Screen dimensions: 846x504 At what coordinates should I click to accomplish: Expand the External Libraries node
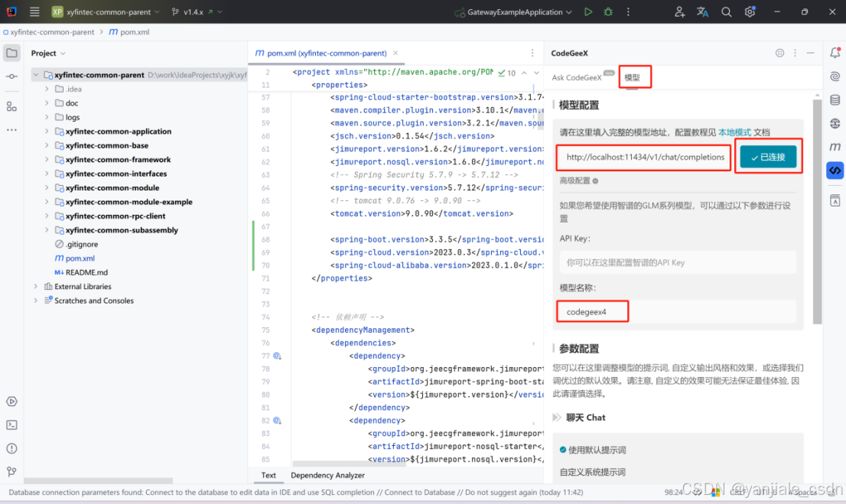click(35, 286)
